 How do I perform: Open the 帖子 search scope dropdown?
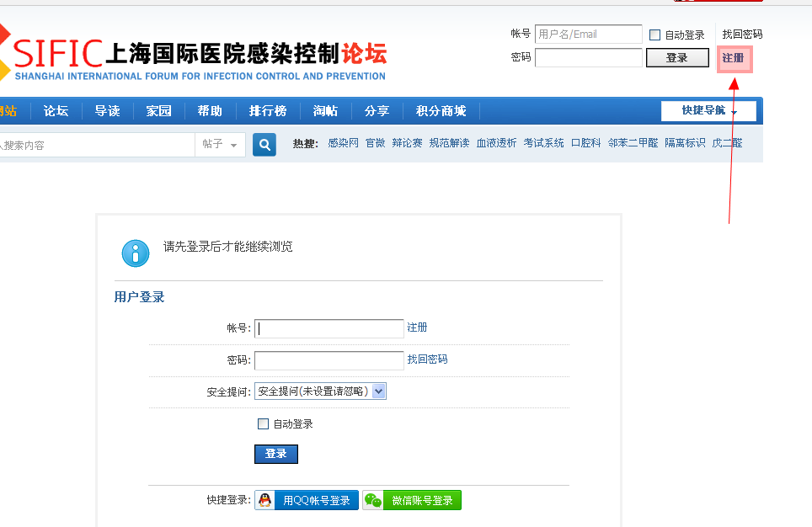pyautogui.click(x=220, y=145)
